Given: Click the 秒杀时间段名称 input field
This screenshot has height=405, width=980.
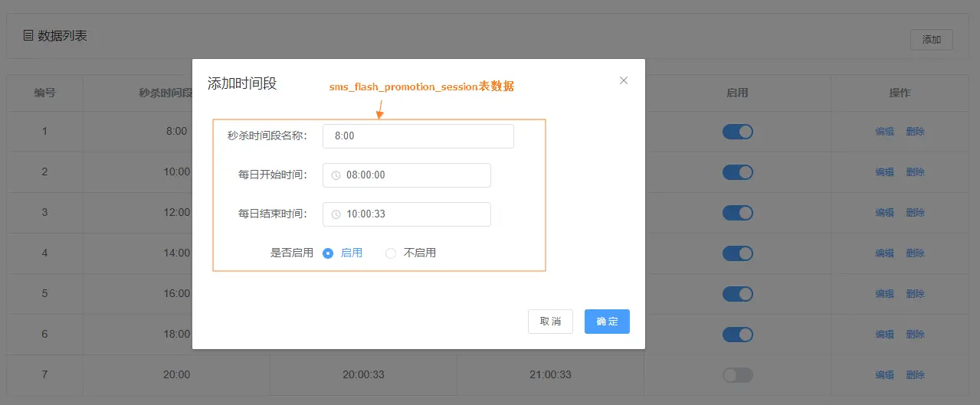Looking at the screenshot, I should (x=418, y=136).
